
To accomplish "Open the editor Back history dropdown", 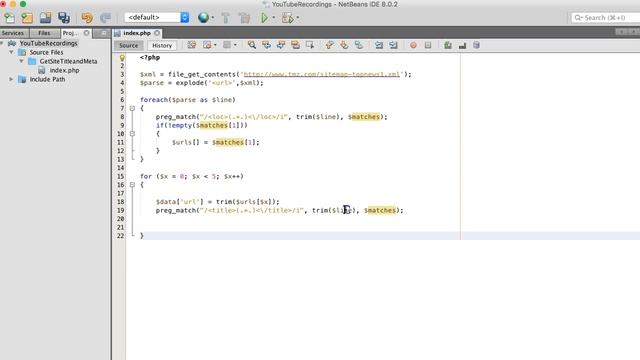I will (x=216, y=45).
